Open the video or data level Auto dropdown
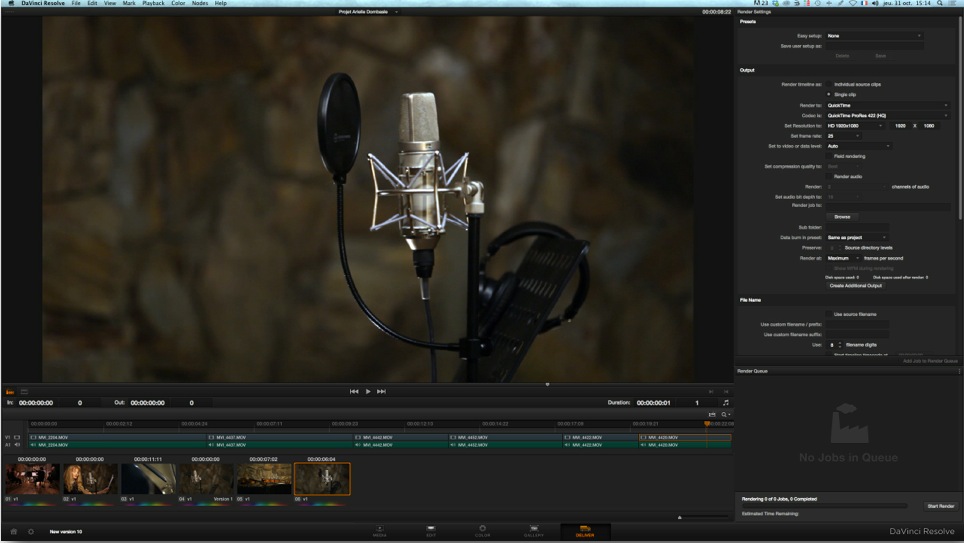 coord(858,146)
